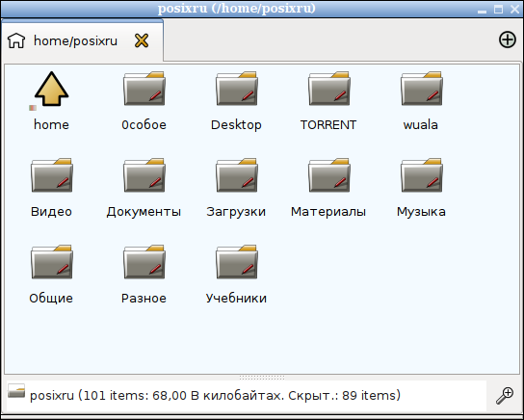
Task: Add a new tab with the plus button
Action: point(508,39)
